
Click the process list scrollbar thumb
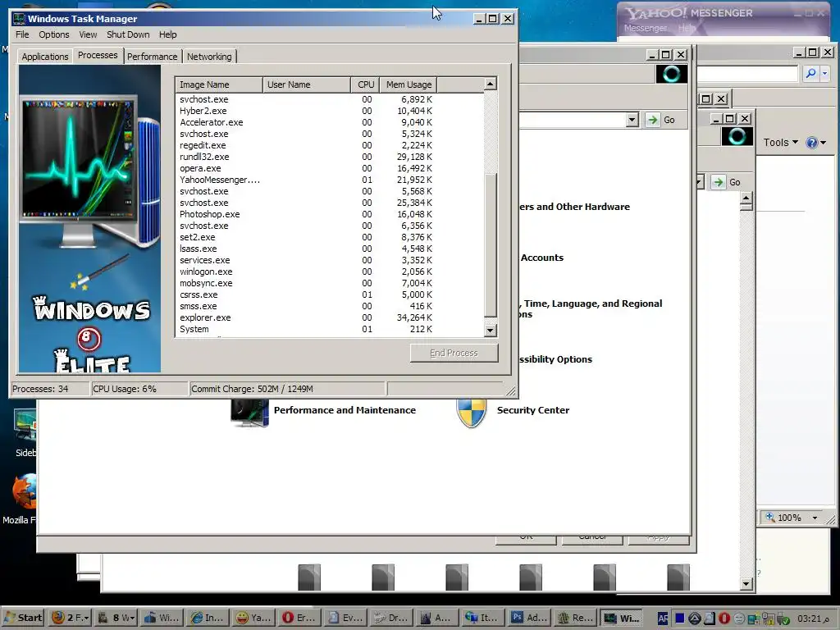[491, 245]
